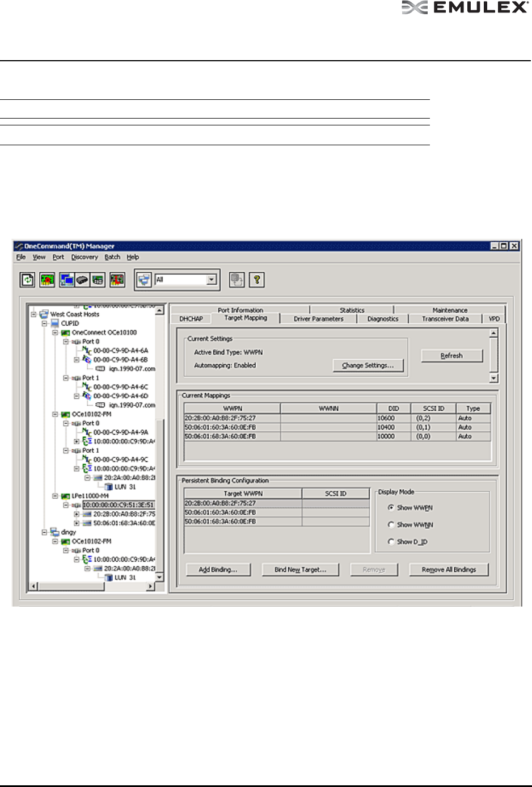Click the Virtual Ports view toolbar icon

pos(98,280)
